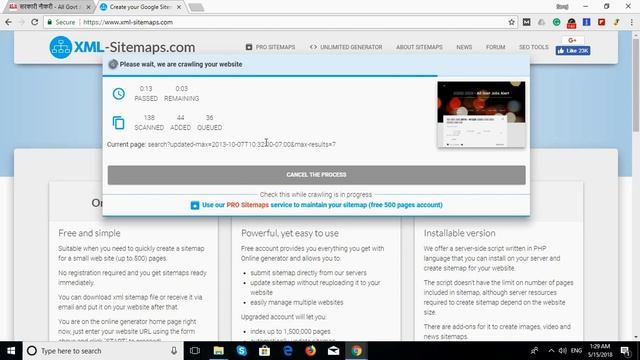Screen dimensions: 640x360
Task: Click the crawling spinner icon
Action: click(x=113, y=64)
